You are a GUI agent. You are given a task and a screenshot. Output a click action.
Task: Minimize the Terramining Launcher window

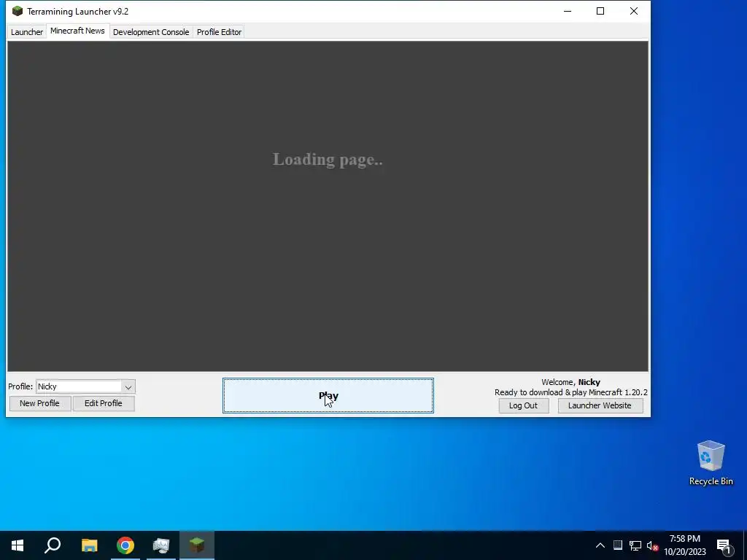point(568,11)
